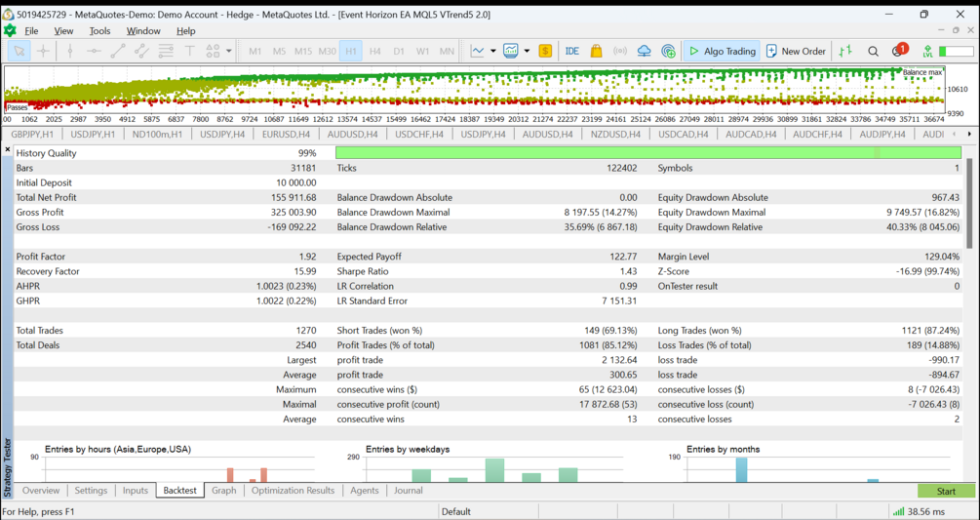Viewport: 980px width, 520px height.
Task: Expand the indicators dropdown arrow
Action: point(527,52)
